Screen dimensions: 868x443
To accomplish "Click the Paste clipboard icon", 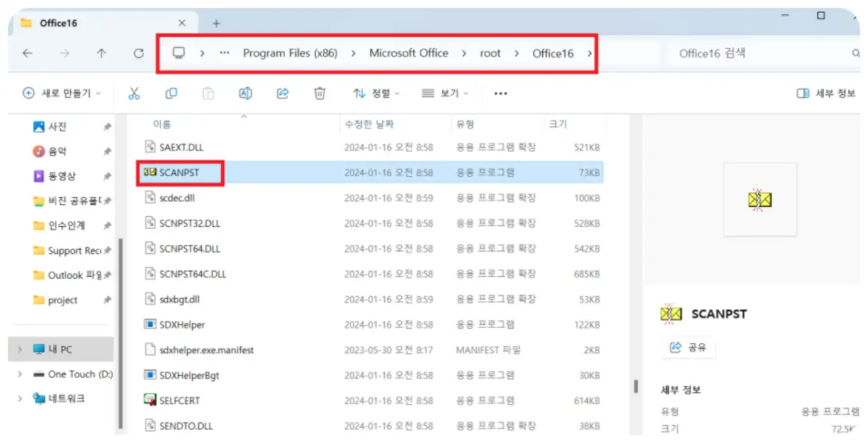I will (x=208, y=94).
